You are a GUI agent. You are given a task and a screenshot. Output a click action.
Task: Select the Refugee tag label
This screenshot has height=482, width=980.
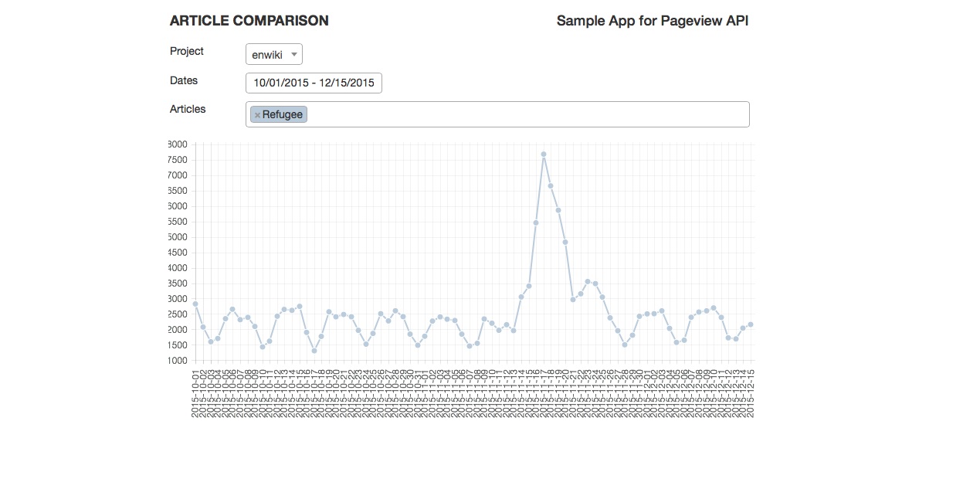tap(283, 114)
